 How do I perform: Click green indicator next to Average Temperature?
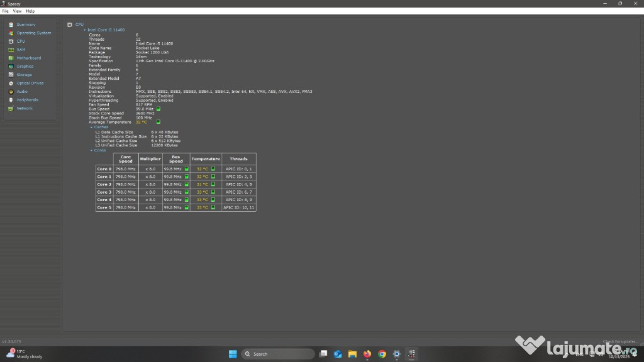(x=158, y=122)
